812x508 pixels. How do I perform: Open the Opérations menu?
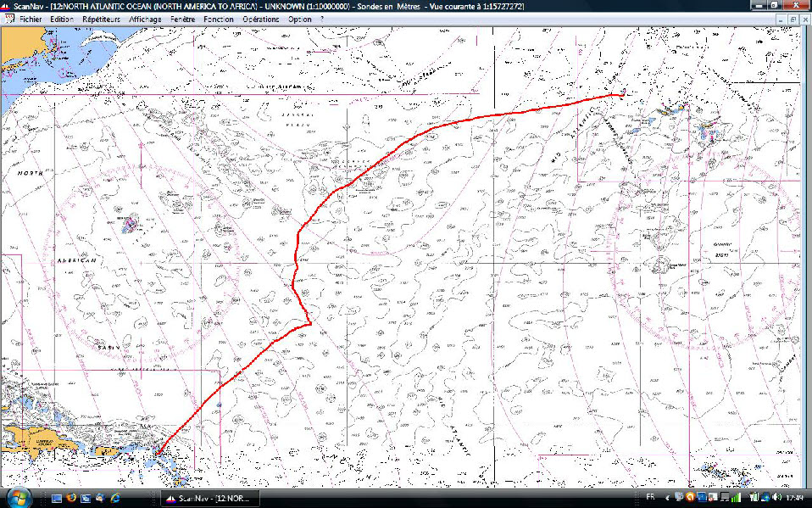point(259,19)
